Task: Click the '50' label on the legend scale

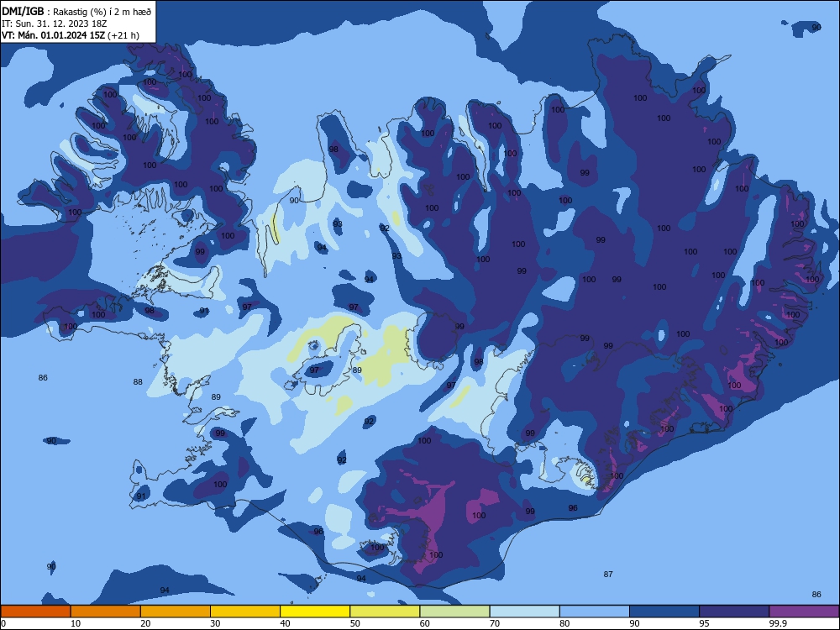Action: tap(354, 623)
